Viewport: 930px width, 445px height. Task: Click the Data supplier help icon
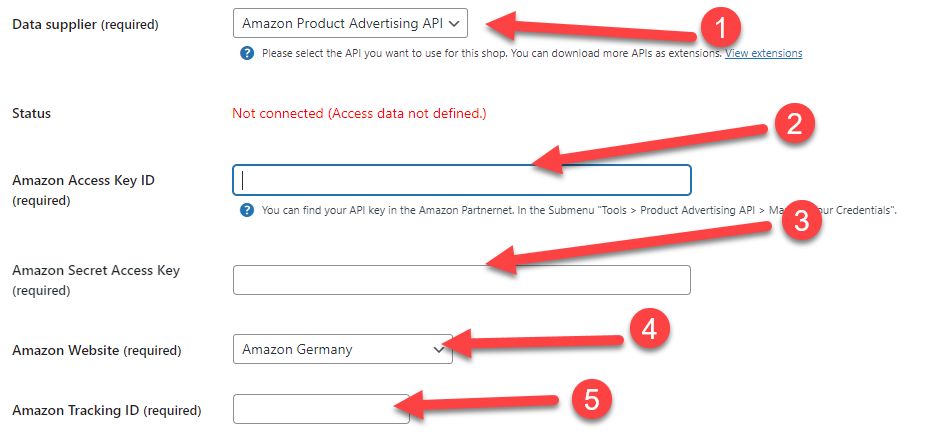(247, 53)
